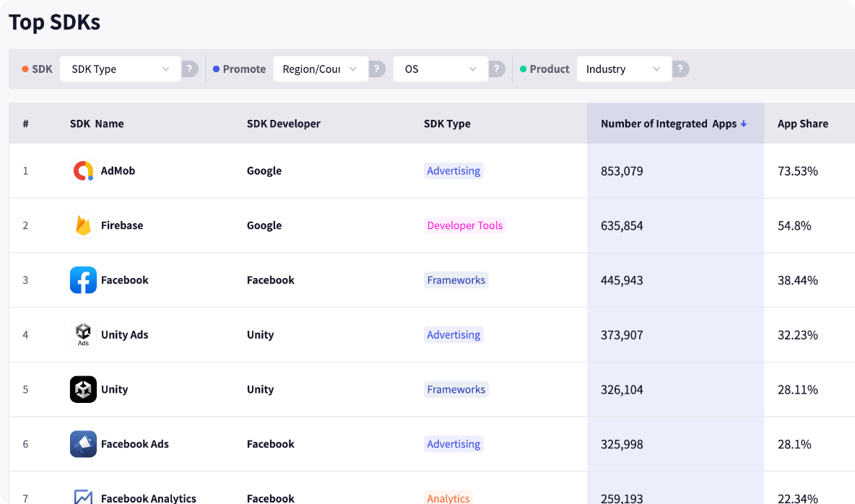Click the SDK Developer column header
Image resolution: width=855 pixels, height=504 pixels.
[x=284, y=123]
